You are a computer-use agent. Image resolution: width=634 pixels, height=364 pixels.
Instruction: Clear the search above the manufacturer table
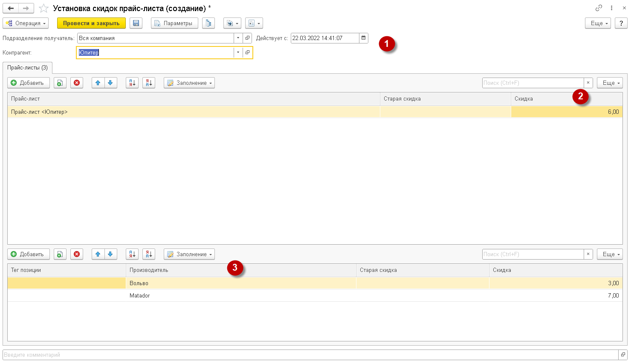coord(588,254)
